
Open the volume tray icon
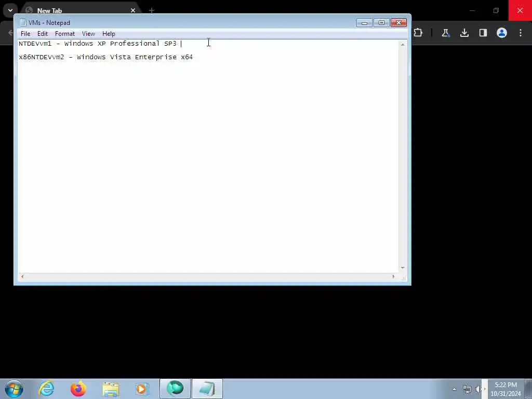point(478,389)
